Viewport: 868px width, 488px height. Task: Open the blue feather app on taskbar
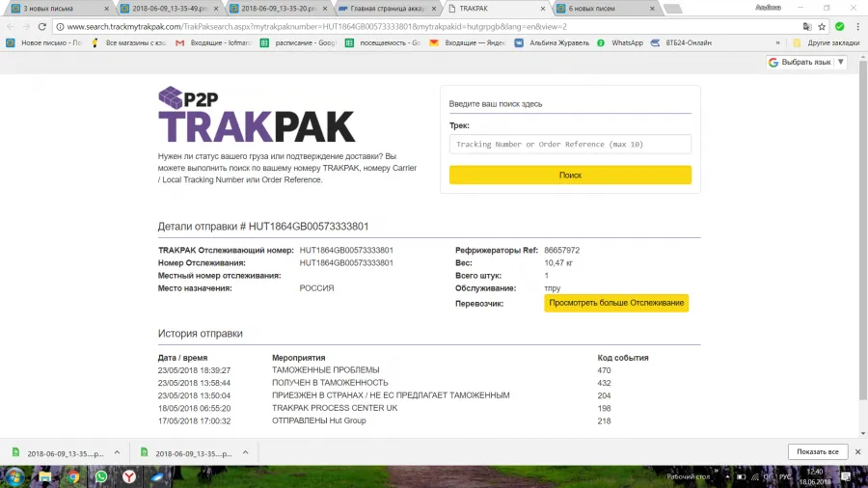(157, 476)
